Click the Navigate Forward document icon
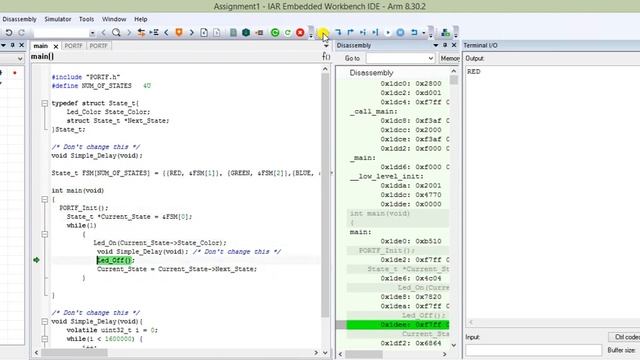 click(x=217, y=32)
